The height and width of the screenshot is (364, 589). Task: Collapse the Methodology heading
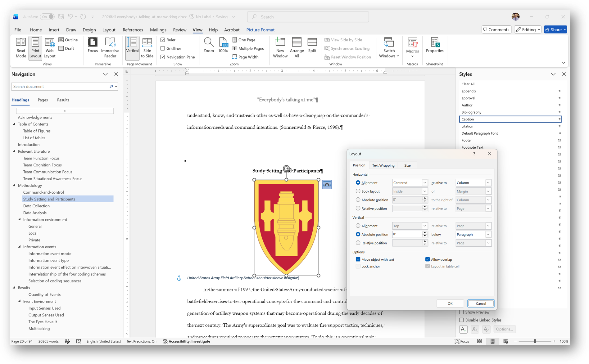[14, 186]
